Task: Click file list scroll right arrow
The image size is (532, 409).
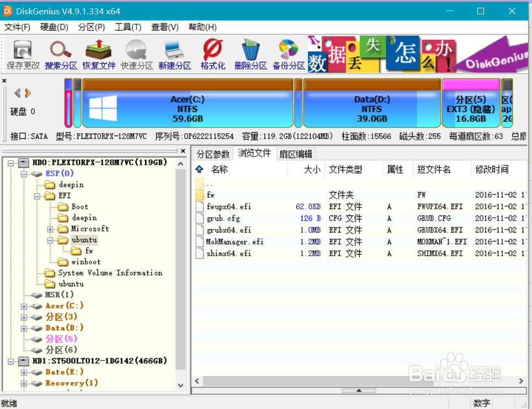Action: coord(521,381)
